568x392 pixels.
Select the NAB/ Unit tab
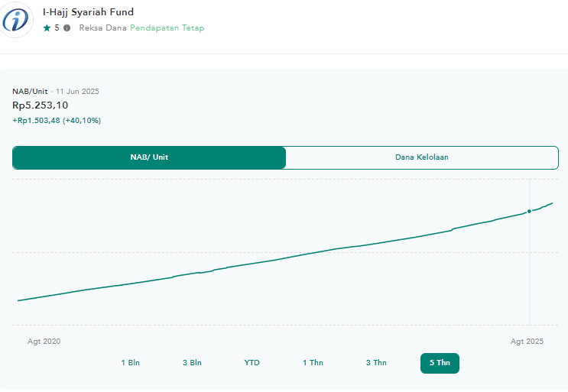149,157
